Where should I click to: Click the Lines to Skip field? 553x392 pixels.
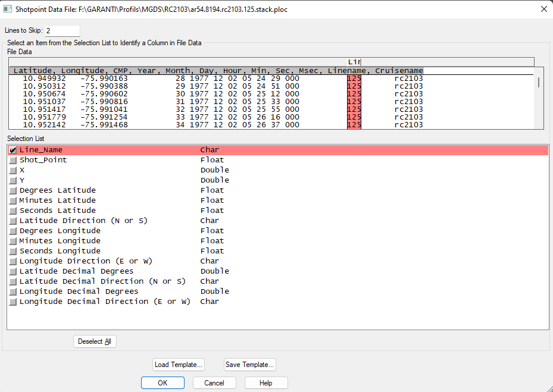point(61,30)
